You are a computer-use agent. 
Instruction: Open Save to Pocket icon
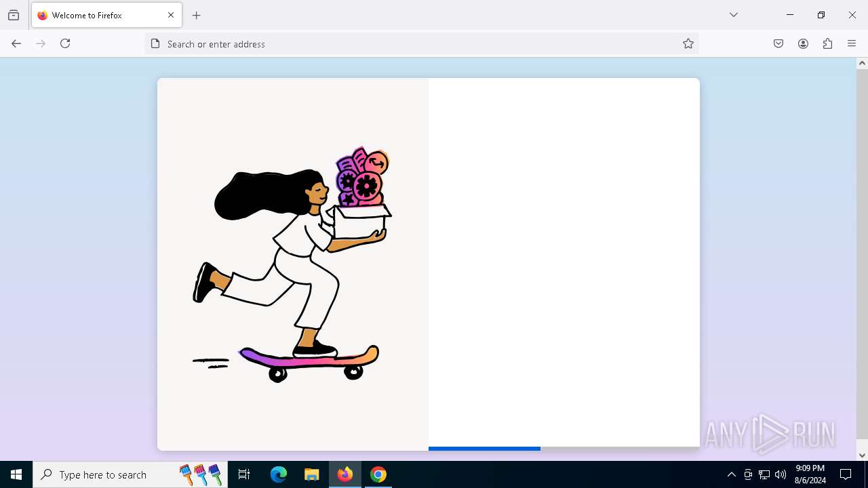click(x=778, y=43)
